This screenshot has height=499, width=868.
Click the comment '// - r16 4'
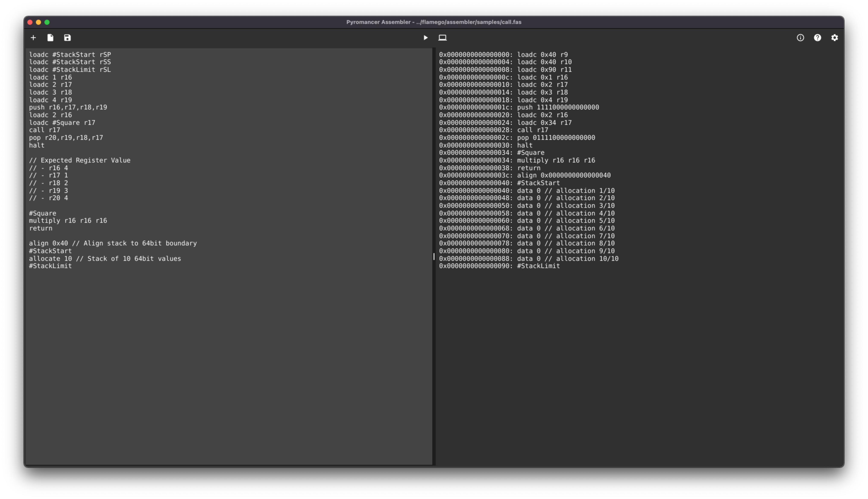pyautogui.click(x=48, y=168)
